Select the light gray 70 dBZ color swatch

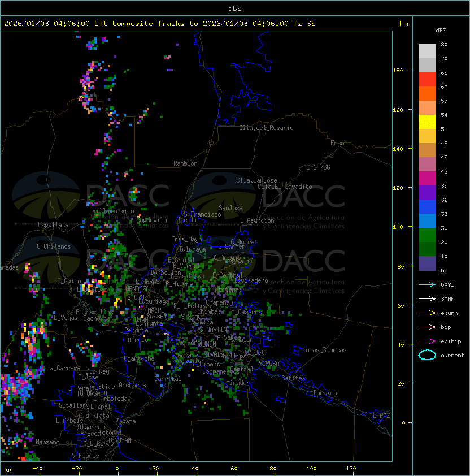pos(427,51)
